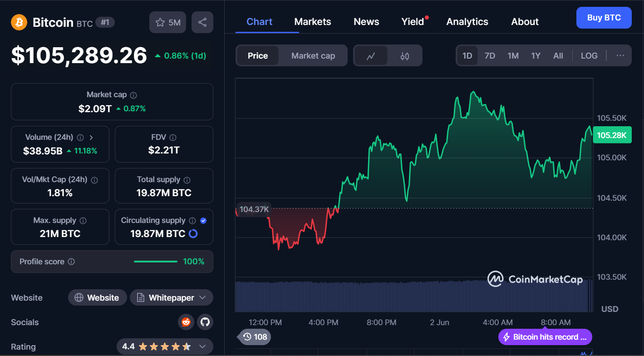Open FDV info tooltip icon
This screenshot has height=356, width=644.
pos(173,138)
